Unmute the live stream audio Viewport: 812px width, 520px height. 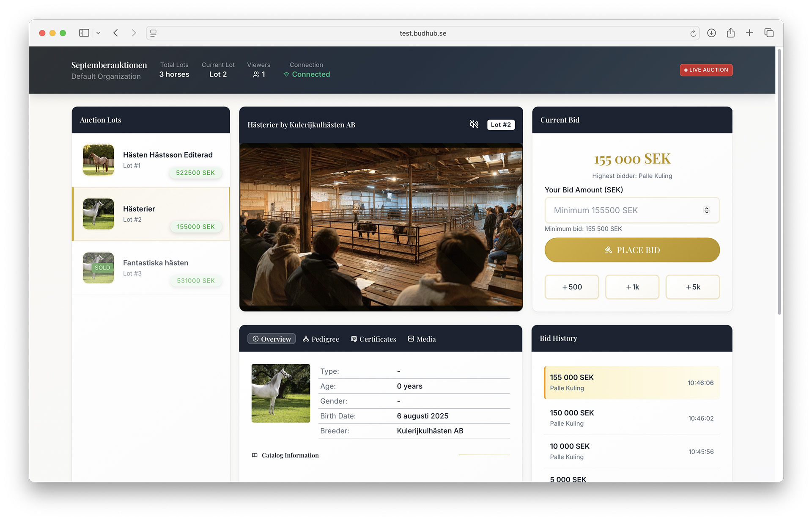pyautogui.click(x=474, y=124)
